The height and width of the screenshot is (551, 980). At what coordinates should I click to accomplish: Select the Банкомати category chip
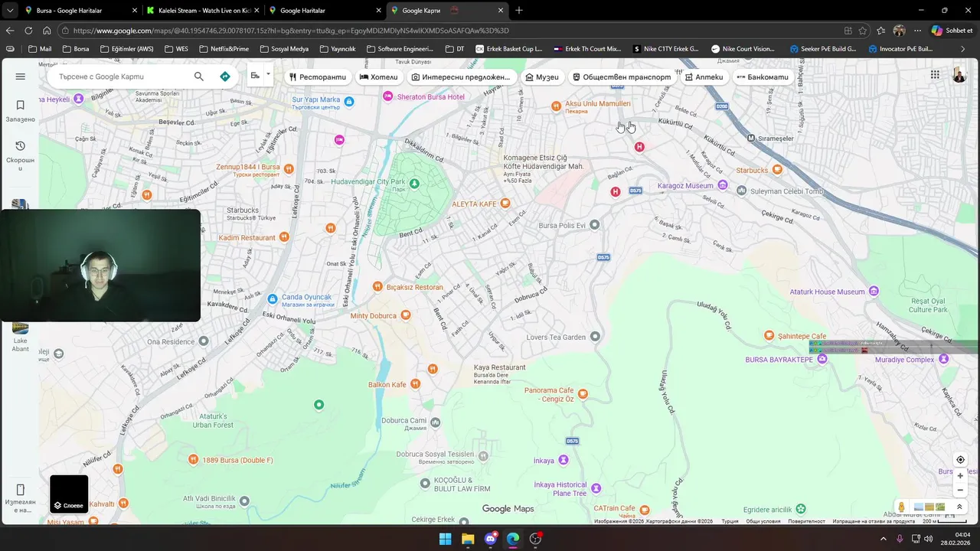click(763, 77)
